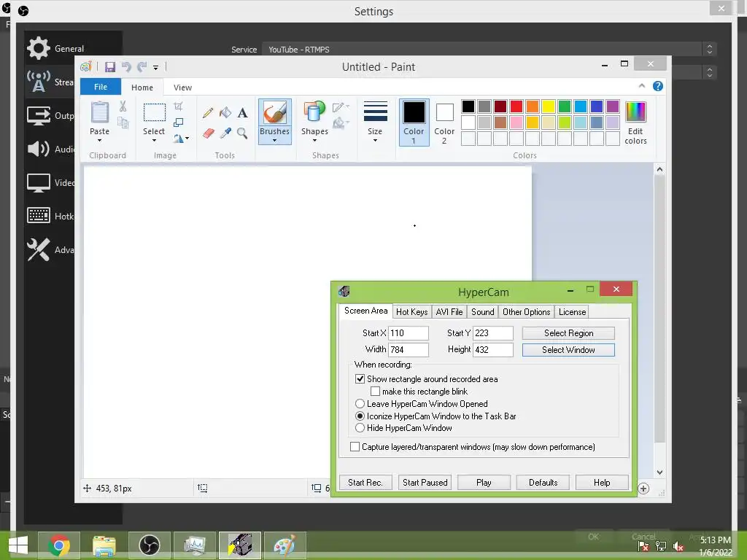Click the Start Rec. button
Viewport: 747px width, 560px height.
click(x=365, y=483)
